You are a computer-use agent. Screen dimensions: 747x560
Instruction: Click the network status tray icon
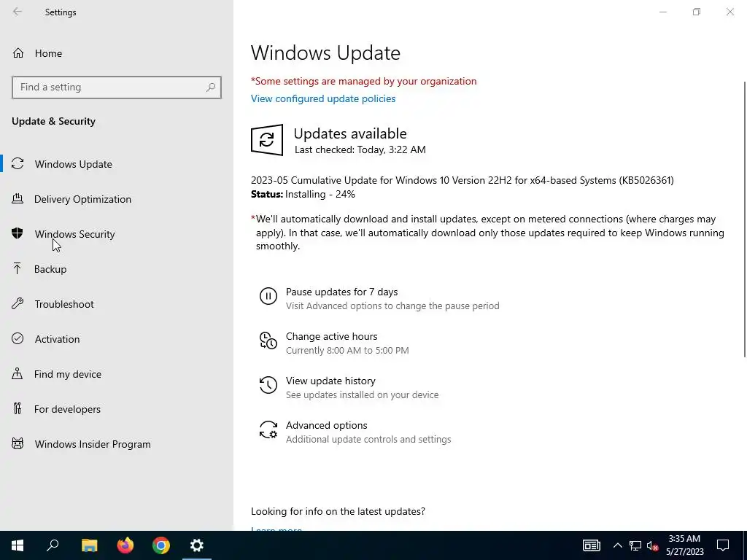(x=635, y=545)
